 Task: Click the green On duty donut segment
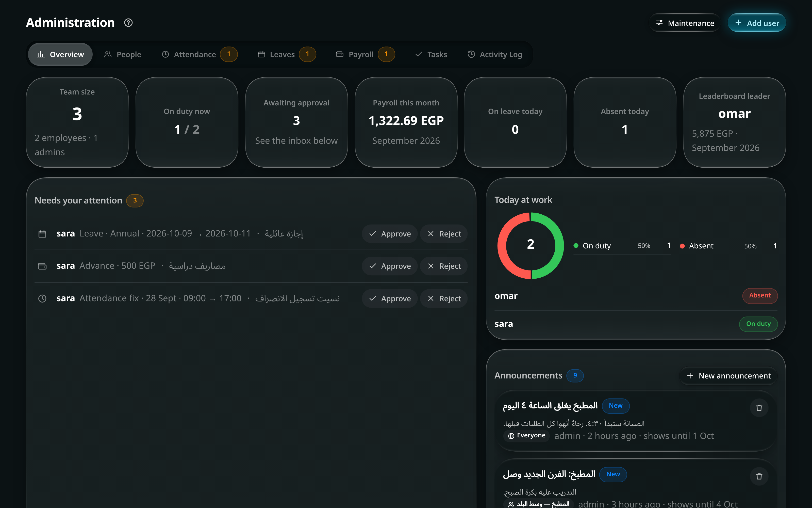[560, 246]
